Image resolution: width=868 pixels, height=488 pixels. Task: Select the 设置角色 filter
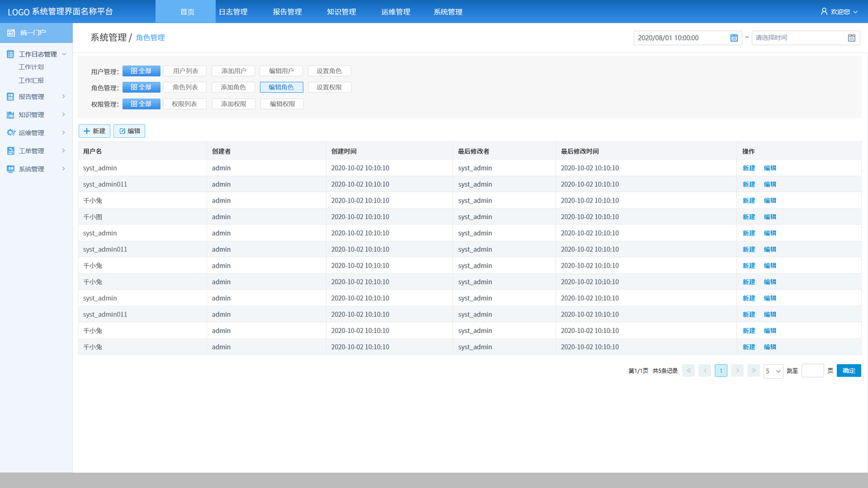click(329, 71)
